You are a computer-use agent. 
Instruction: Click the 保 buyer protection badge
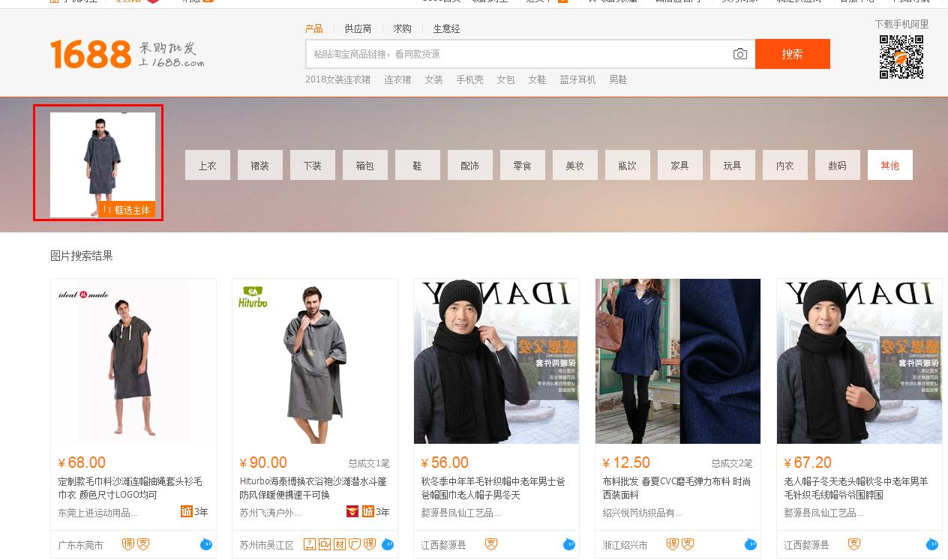click(128, 544)
